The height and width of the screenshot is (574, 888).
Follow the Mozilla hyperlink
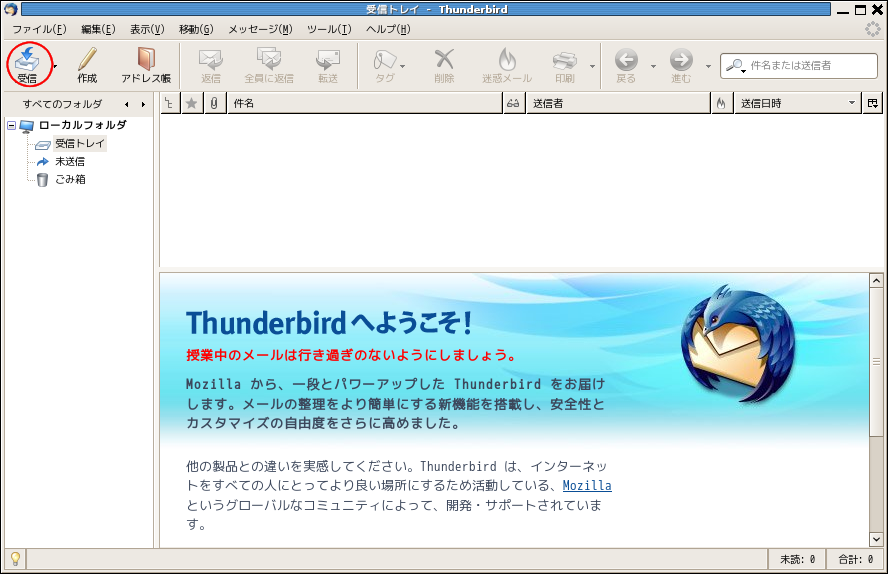tap(587, 485)
